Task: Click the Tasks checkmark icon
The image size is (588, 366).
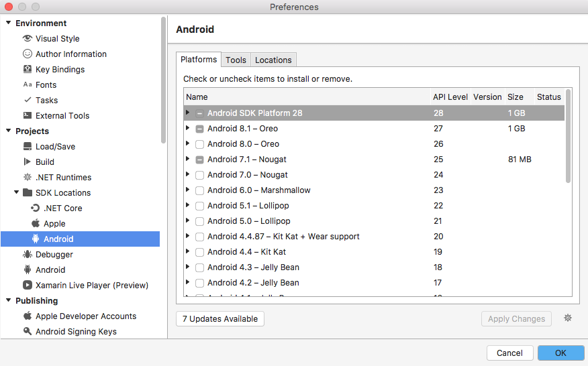Action: (x=28, y=100)
